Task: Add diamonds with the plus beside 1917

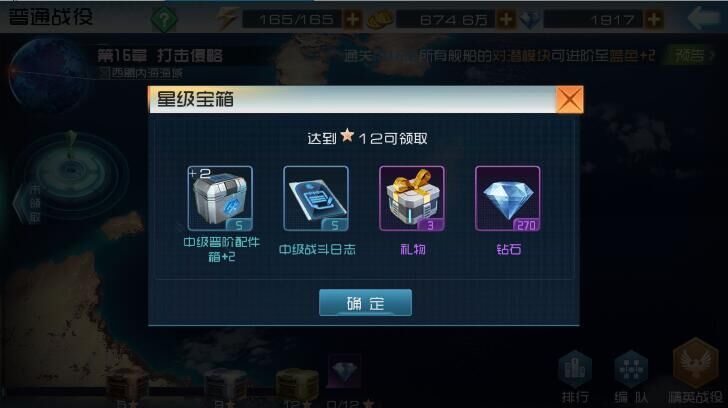Action: pos(654,19)
